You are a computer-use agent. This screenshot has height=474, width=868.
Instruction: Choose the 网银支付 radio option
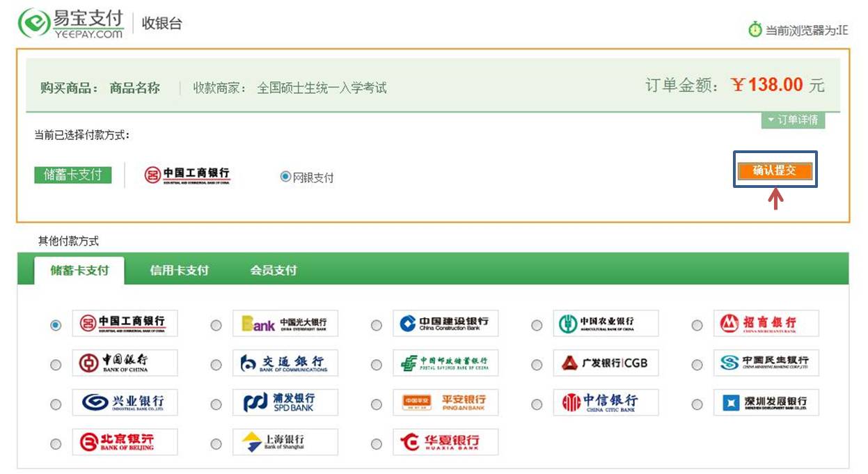pos(285,177)
